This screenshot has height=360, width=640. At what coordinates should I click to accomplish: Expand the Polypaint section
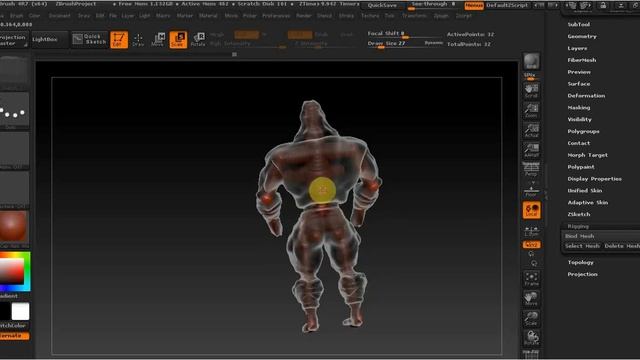581,167
